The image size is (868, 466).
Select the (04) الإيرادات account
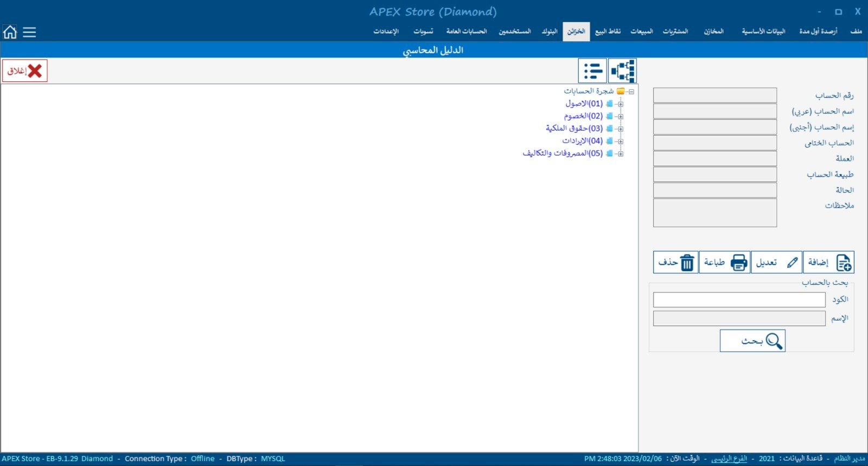(582, 141)
